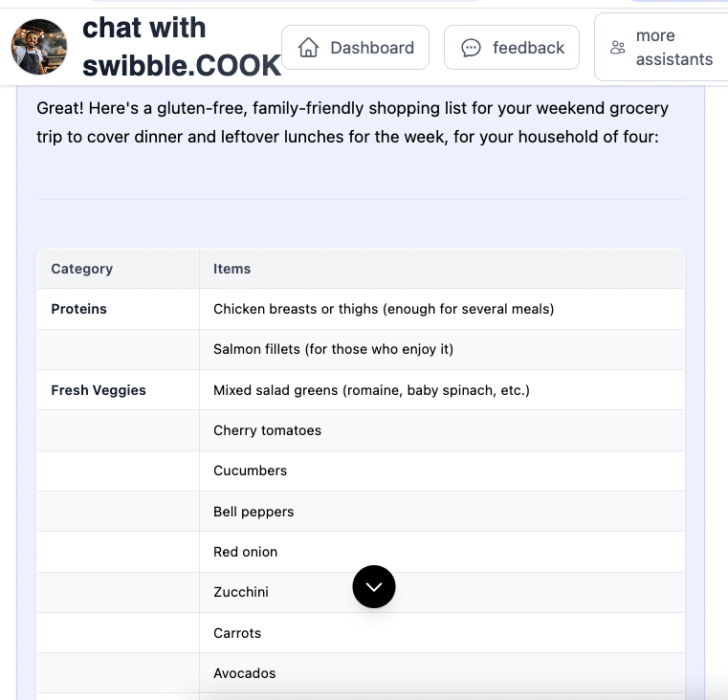Click the Proteins category cell
The image size is (728, 700).
(79, 309)
